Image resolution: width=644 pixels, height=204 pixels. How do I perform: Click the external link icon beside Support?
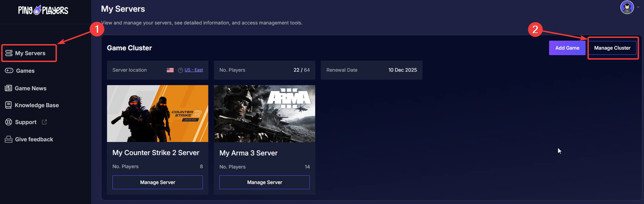click(x=44, y=122)
